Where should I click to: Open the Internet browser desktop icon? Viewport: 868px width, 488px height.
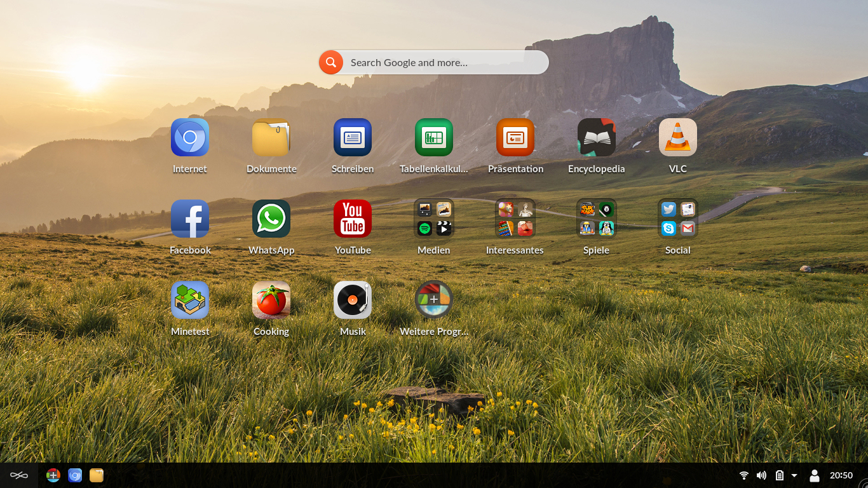[x=190, y=137]
